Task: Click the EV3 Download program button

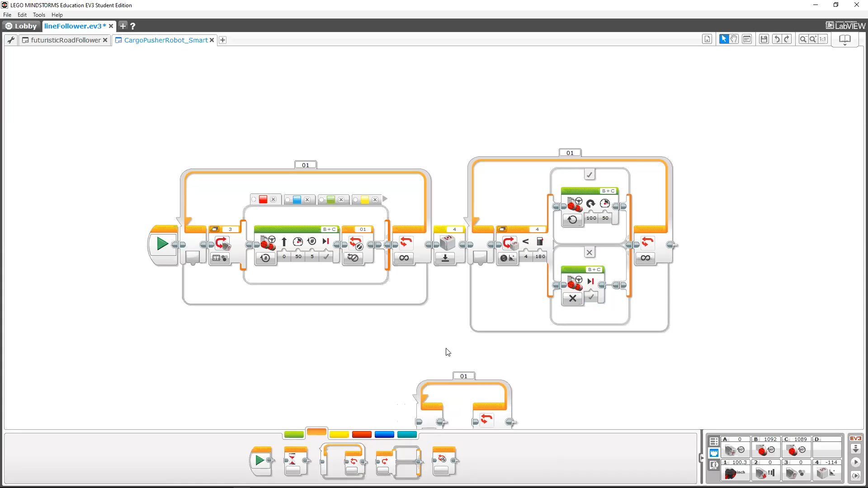Action: coord(855,449)
